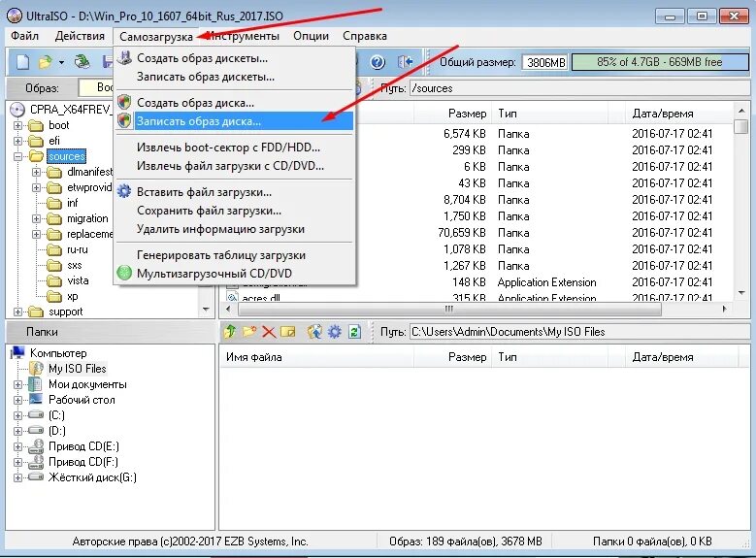Click the Add files to image icon
Screen dimensions: 756x558
click(x=314, y=332)
